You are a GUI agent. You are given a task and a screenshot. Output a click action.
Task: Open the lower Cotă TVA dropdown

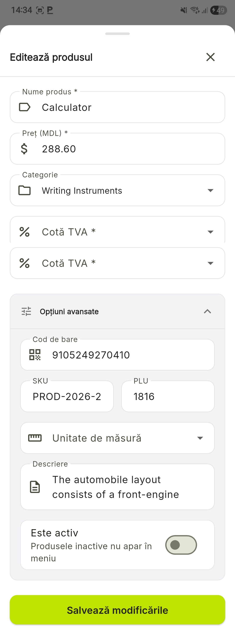(210, 263)
